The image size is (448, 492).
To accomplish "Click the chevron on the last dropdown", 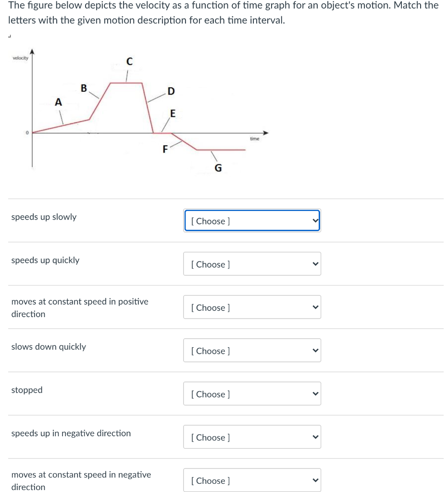I will point(315,480).
